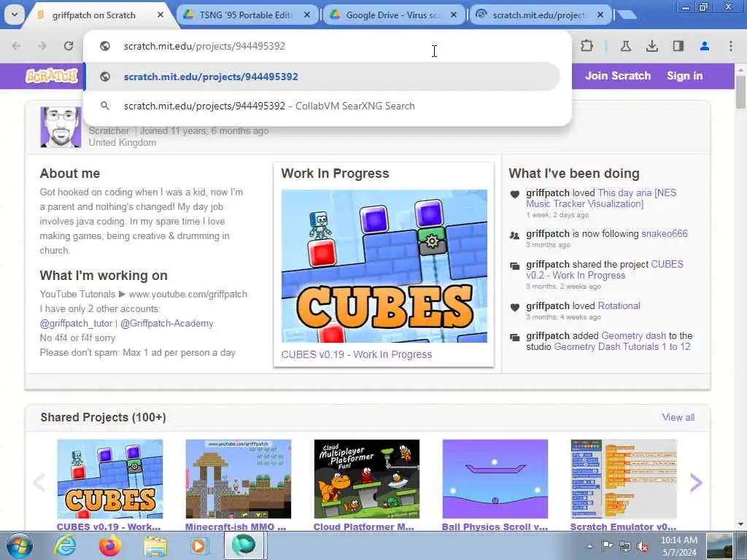Show previous shared projects with left arrow
The height and width of the screenshot is (560, 747).
(39, 483)
